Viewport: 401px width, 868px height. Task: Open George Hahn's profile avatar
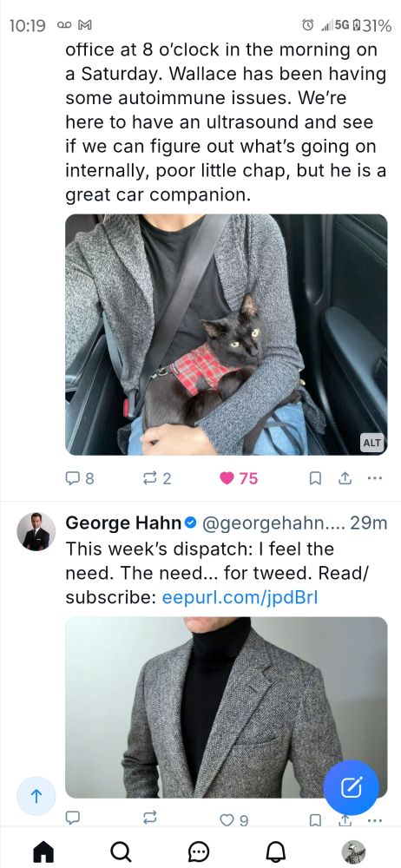[36, 531]
